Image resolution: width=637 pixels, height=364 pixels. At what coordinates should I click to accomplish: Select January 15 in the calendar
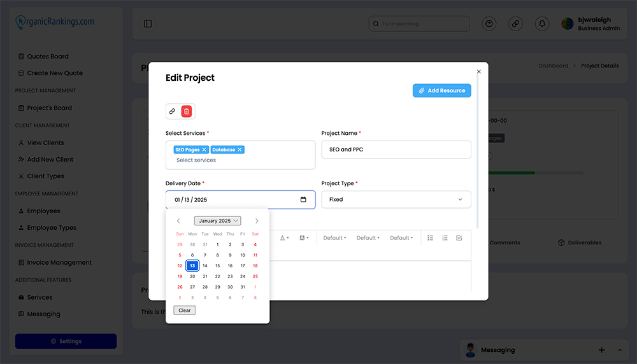pyautogui.click(x=217, y=266)
